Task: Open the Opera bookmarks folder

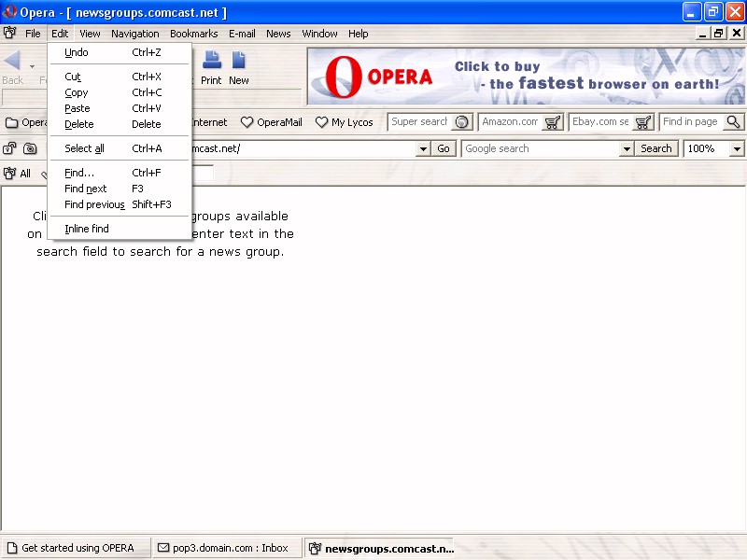Action: tap(26, 122)
